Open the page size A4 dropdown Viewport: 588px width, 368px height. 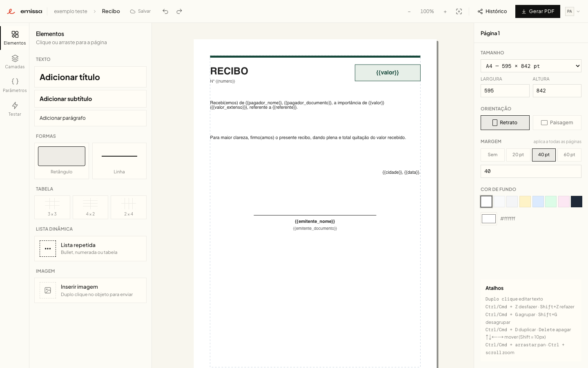(x=531, y=66)
